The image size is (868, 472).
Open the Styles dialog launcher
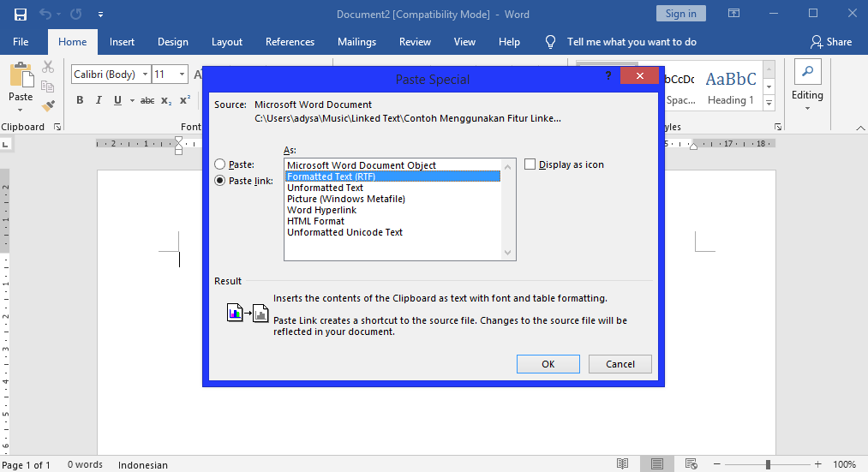[778, 127]
